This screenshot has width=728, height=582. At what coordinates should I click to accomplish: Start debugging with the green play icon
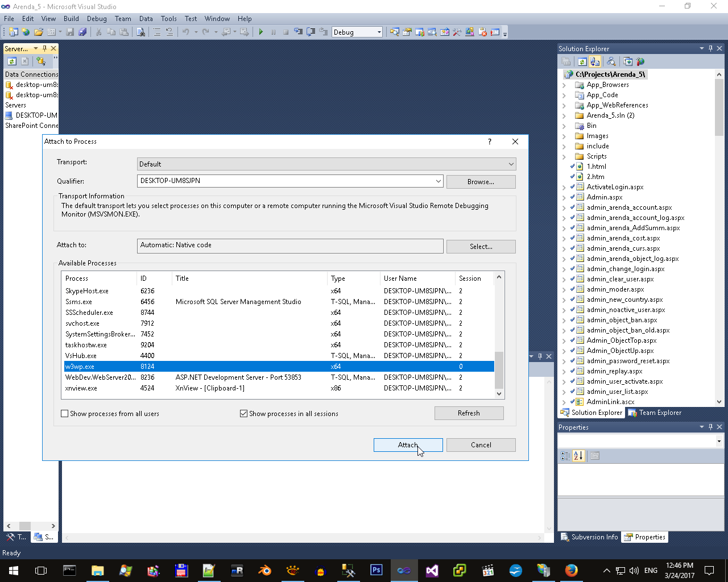coord(261,32)
